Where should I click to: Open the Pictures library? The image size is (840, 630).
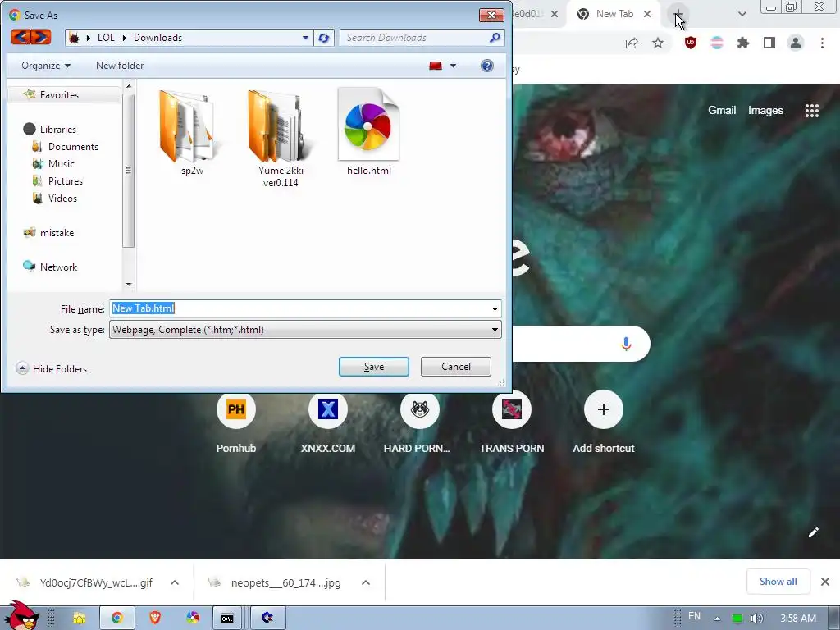(66, 180)
